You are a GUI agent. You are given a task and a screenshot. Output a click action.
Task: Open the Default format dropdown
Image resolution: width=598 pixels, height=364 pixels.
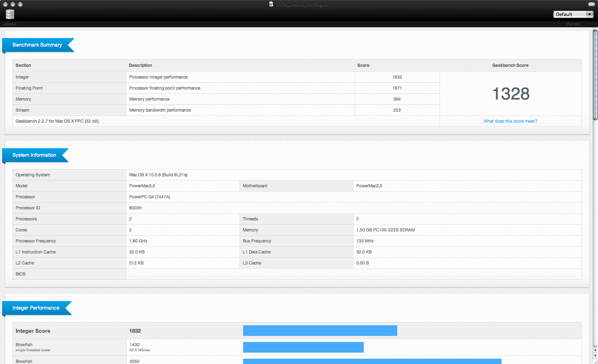(x=573, y=14)
